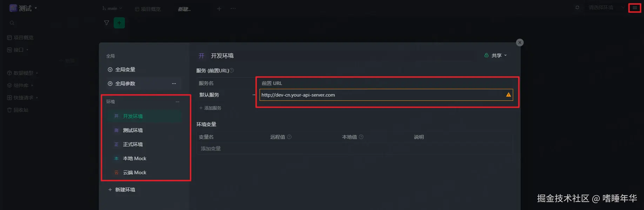
Task: Click the help icon next to 本地值
Action: click(x=361, y=137)
